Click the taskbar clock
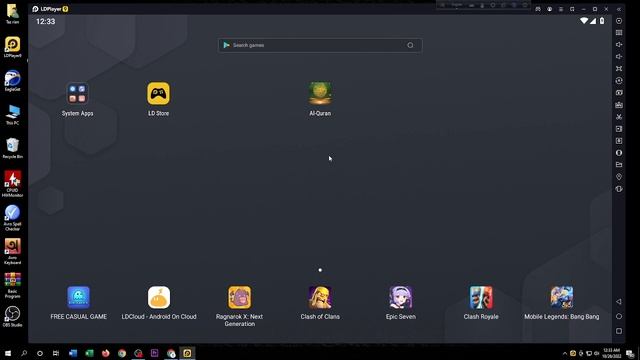This screenshot has width=640, height=360. click(x=611, y=353)
